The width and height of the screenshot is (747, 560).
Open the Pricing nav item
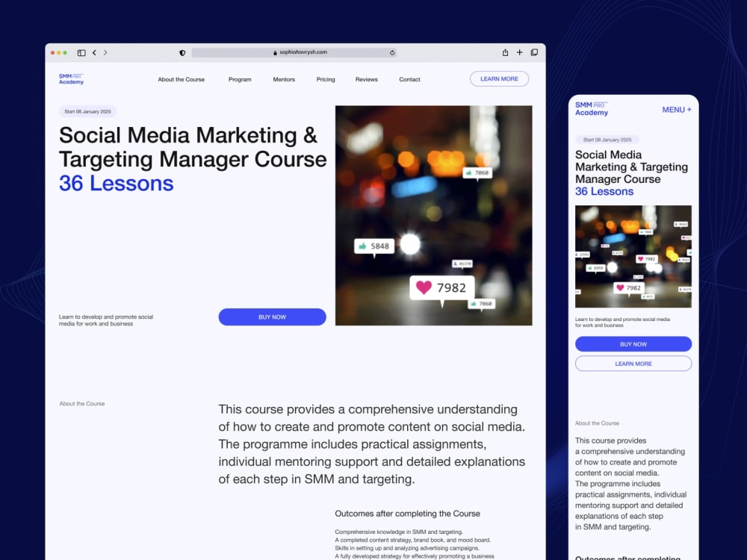326,80
